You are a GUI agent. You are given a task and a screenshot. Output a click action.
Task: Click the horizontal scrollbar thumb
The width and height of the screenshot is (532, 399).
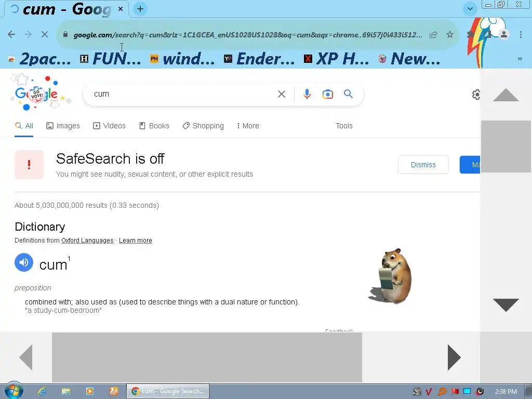coord(207,357)
